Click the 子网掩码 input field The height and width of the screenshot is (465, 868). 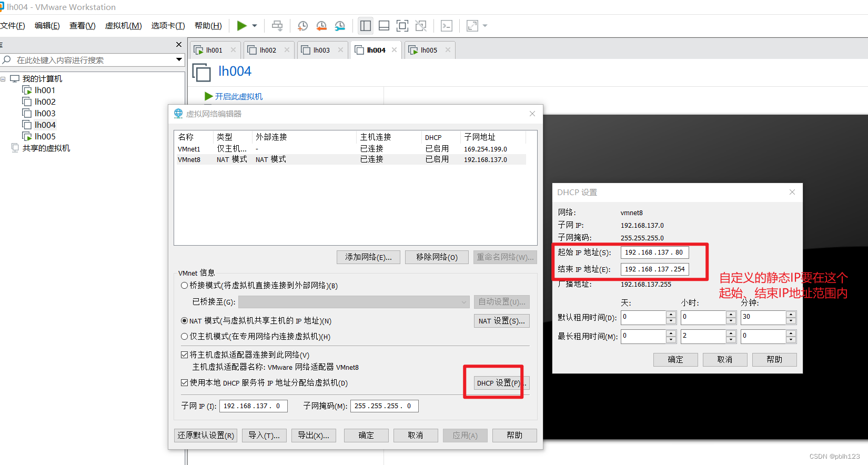(x=385, y=406)
